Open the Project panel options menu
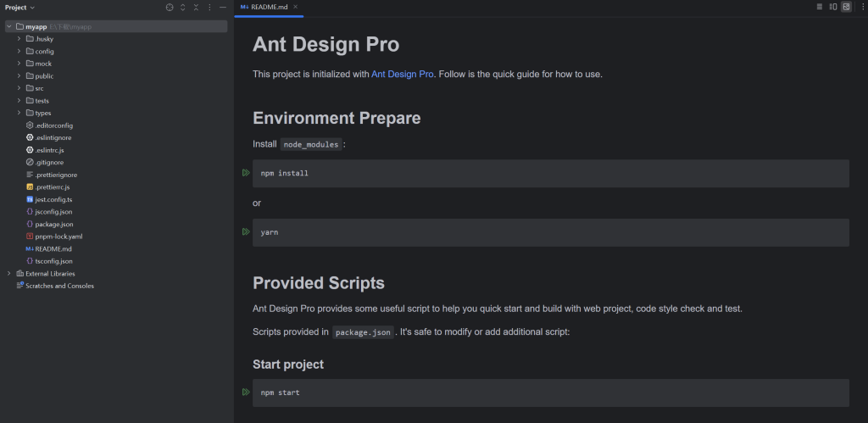The height and width of the screenshot is (423, 868). [209, 7]
